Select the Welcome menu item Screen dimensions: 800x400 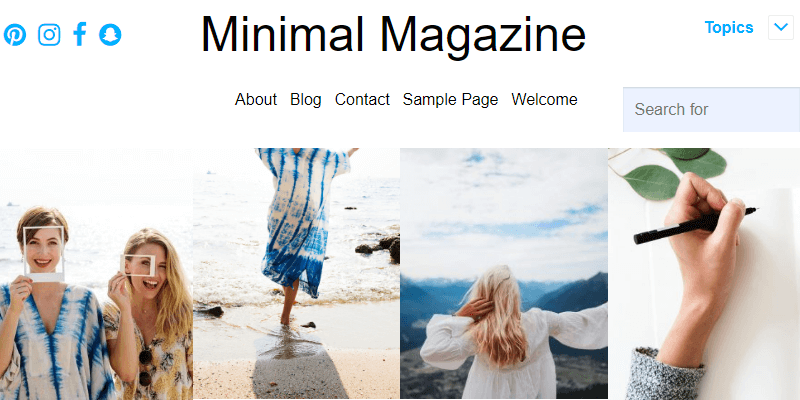coord(544,99)
